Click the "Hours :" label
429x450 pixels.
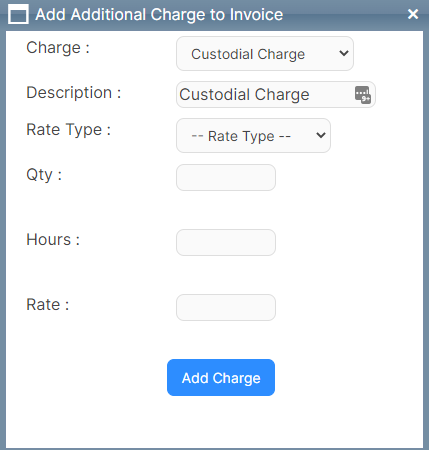(x=53, y=240)
